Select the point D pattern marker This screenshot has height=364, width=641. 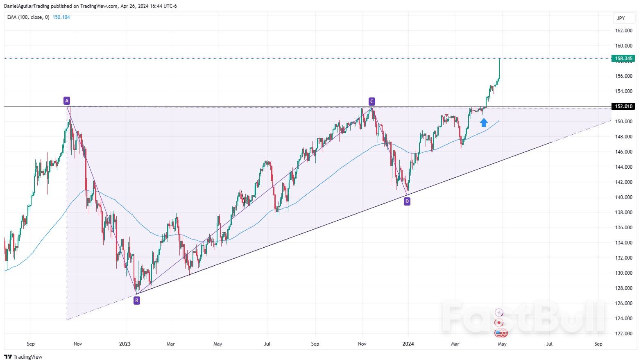point(407,201)
